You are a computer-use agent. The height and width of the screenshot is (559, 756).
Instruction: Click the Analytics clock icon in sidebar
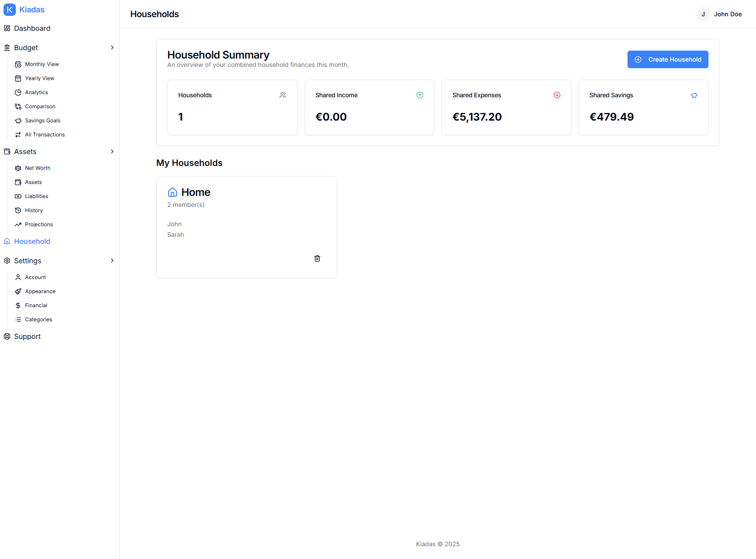click(x=18, y=92)
